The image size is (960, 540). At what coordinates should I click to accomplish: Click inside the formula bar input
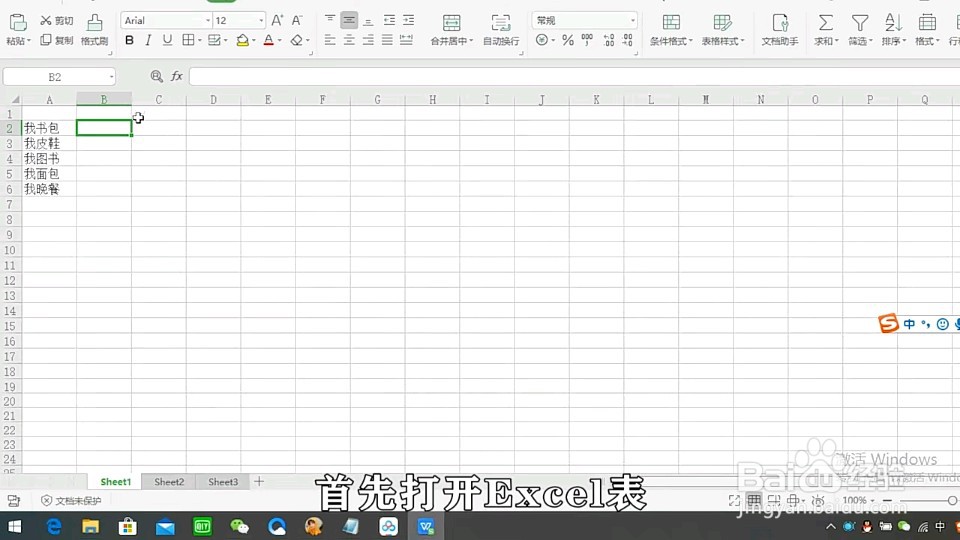tap(574, 77)
